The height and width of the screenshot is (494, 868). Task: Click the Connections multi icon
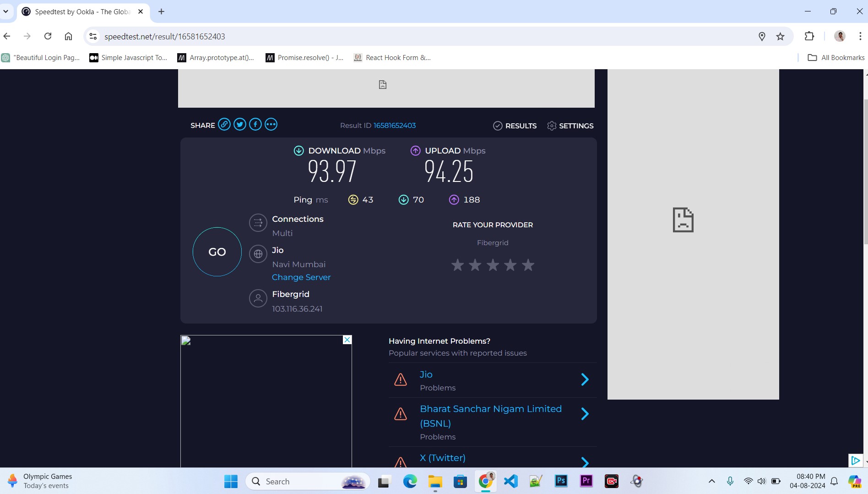tap(258, 223)
